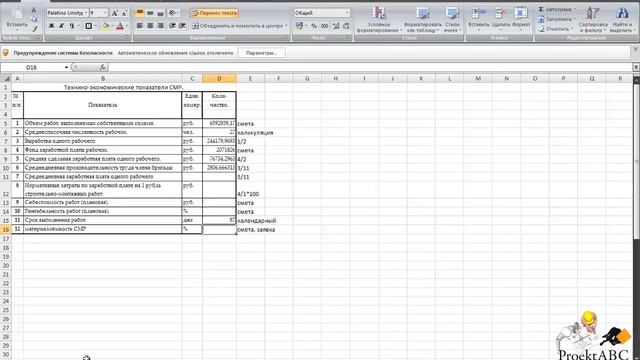Apply cell borders with the borders icon

(88, 26)
